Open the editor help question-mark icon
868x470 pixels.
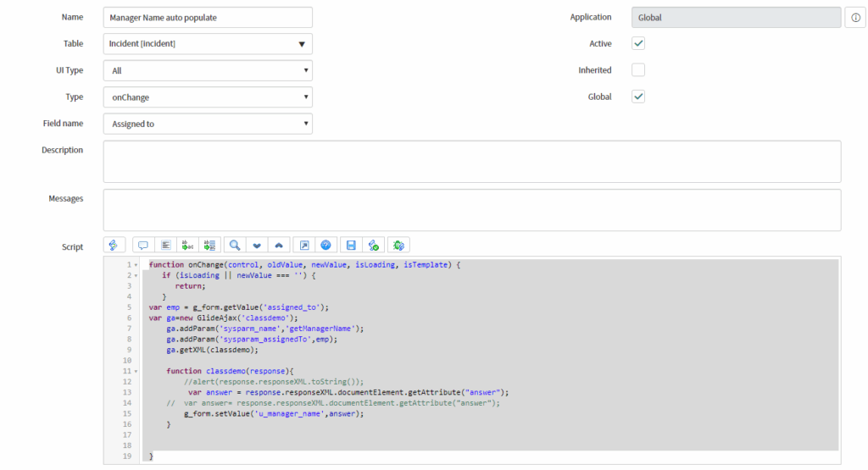tap(326, 245)
